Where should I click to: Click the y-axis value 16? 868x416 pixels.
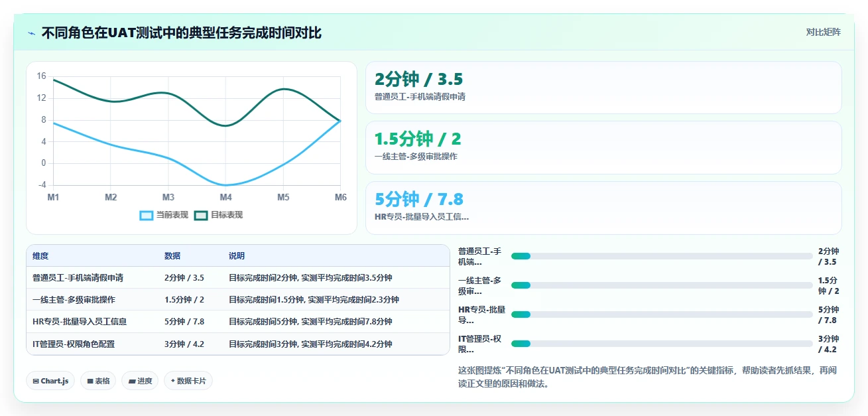pyautogui.click(x=41, y=76)
